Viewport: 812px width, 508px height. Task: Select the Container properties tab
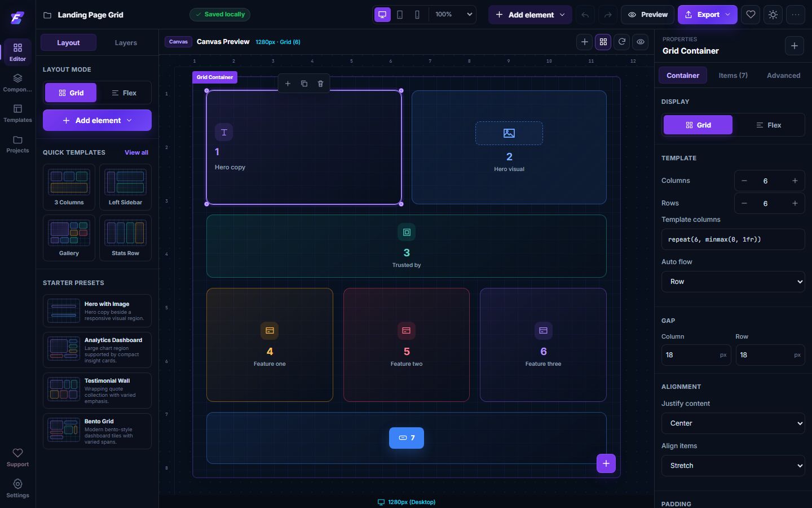[683, 75]
